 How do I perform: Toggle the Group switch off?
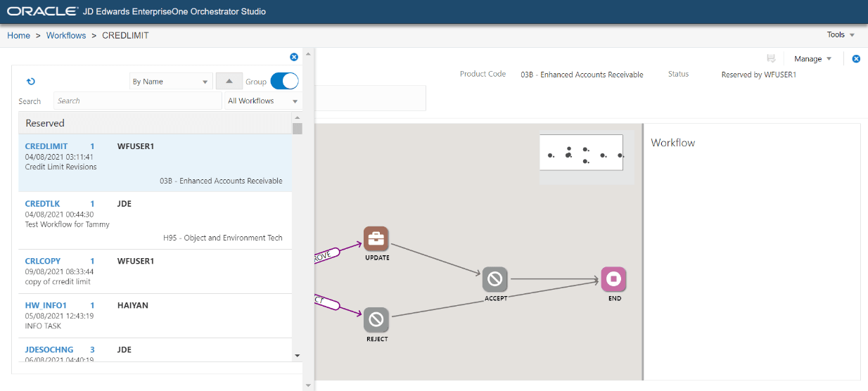coord(284,82)
